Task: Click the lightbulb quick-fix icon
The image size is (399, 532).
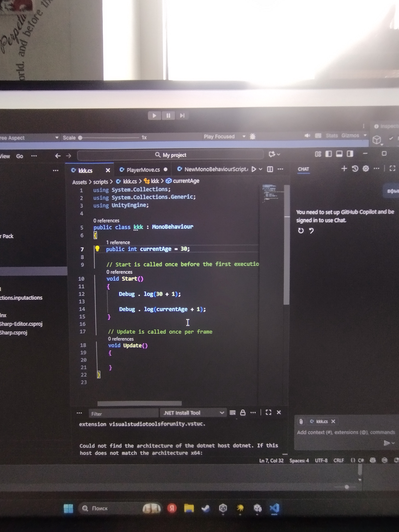Action: [x=97, y=249]
